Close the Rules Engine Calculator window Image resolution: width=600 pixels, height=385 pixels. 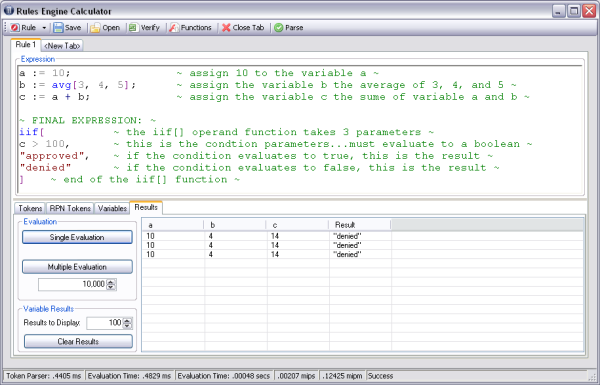click(x=589, y=11)
